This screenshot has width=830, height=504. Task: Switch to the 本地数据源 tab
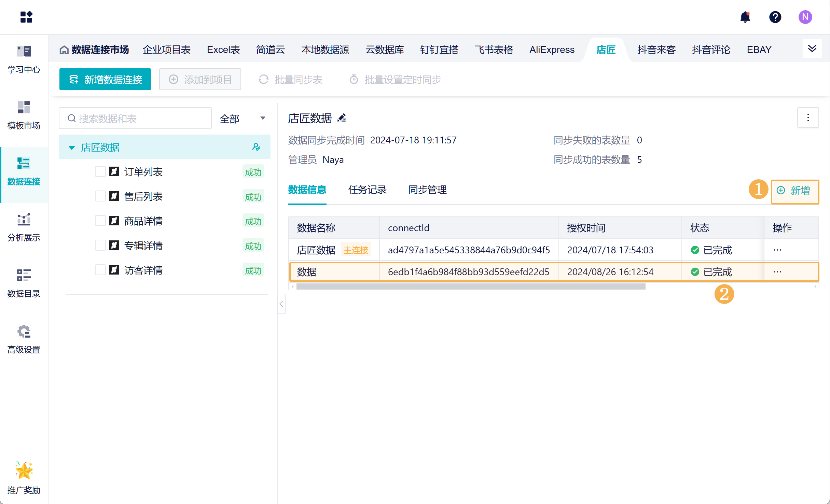(x=325, y=50)
